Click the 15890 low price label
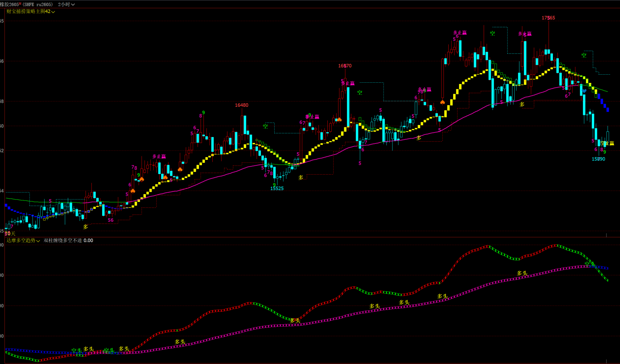This screenshot has width=620, height=364. click(598, 159)
